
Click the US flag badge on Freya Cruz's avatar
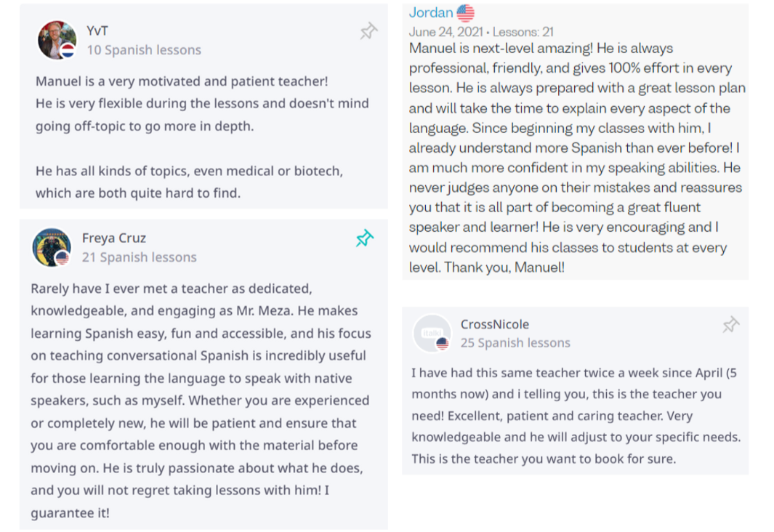[63, 257]
